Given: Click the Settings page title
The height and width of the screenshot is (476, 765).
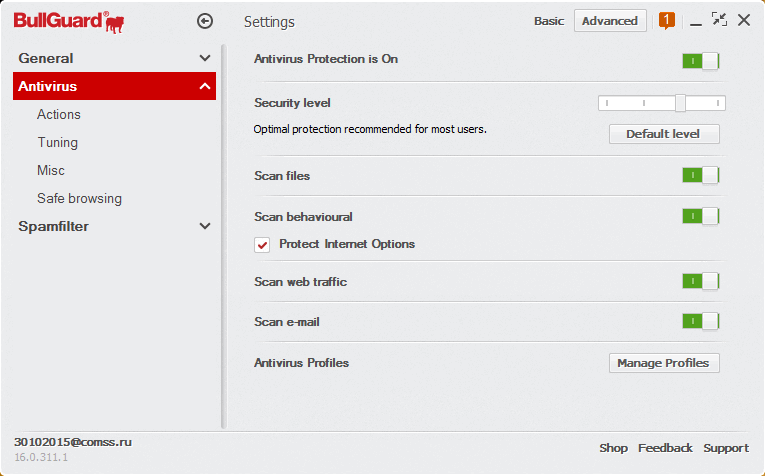Looking at the screenshot, I should [269, 22].
